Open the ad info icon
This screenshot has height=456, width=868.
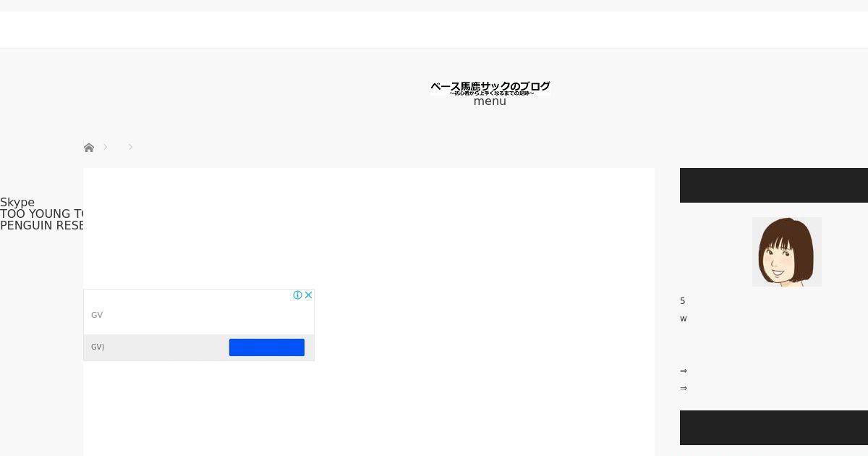click(297, 295)
